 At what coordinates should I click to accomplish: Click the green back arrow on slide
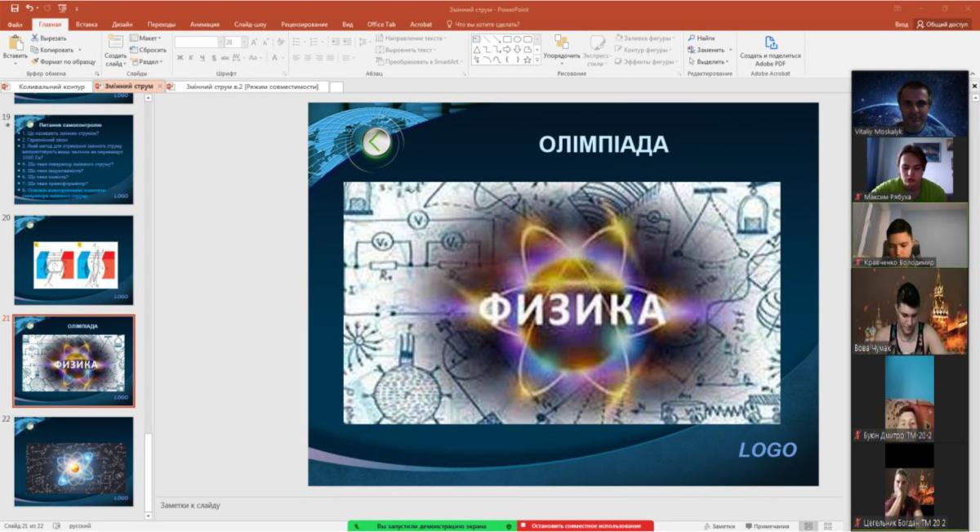click(x=376, y=142)
